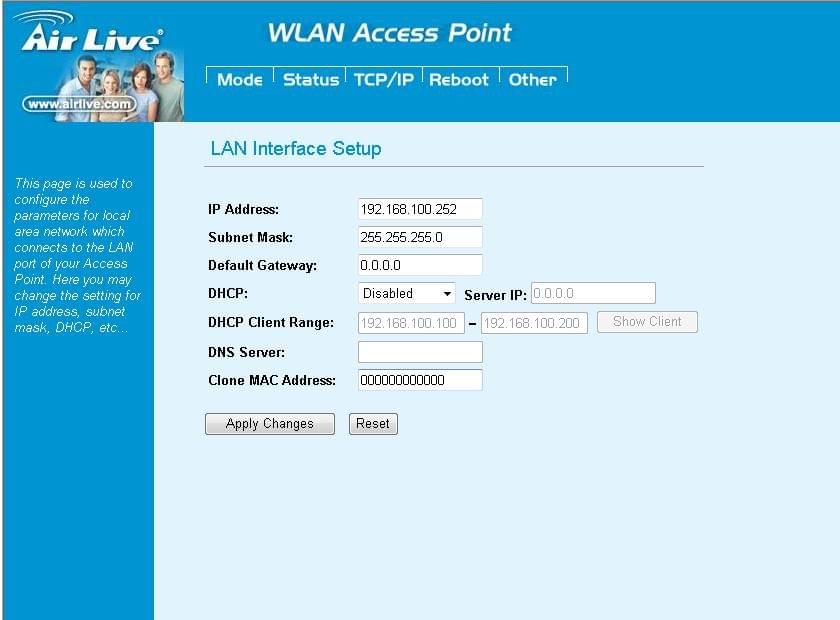840x620 pixels.
Task: Click the DHCP Client Range end field
Action: pos(534,323)
